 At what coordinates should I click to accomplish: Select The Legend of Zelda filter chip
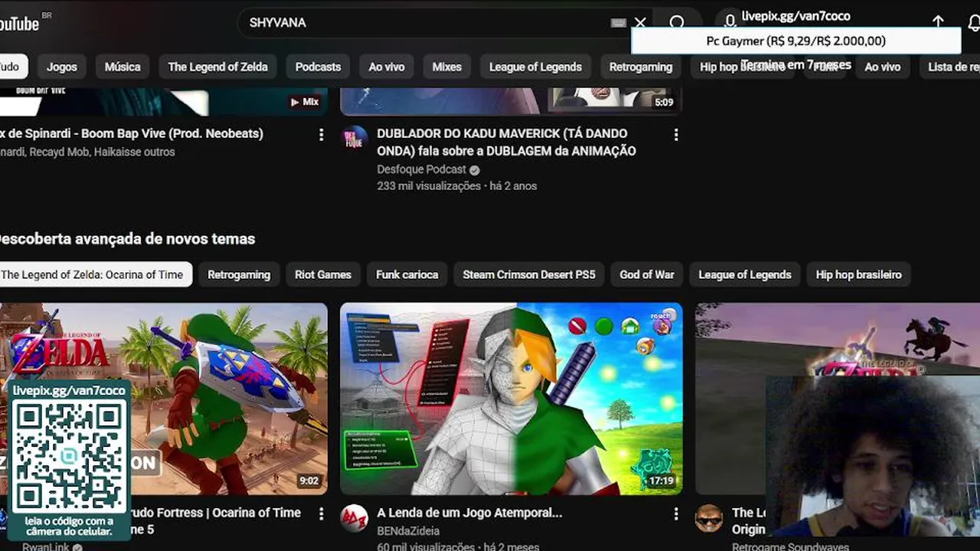pyautogui.click(x=218, y=67)
